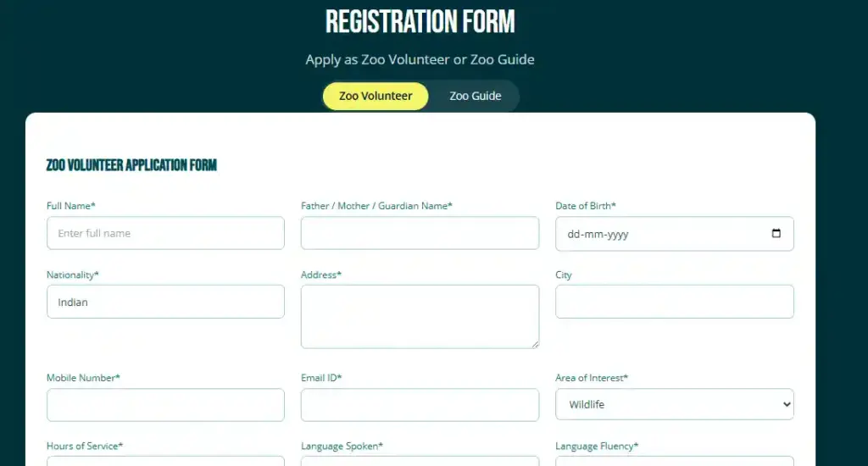Switch to the Zoo Guide tab
Screen dimensions: 868x466
point(475,96)
